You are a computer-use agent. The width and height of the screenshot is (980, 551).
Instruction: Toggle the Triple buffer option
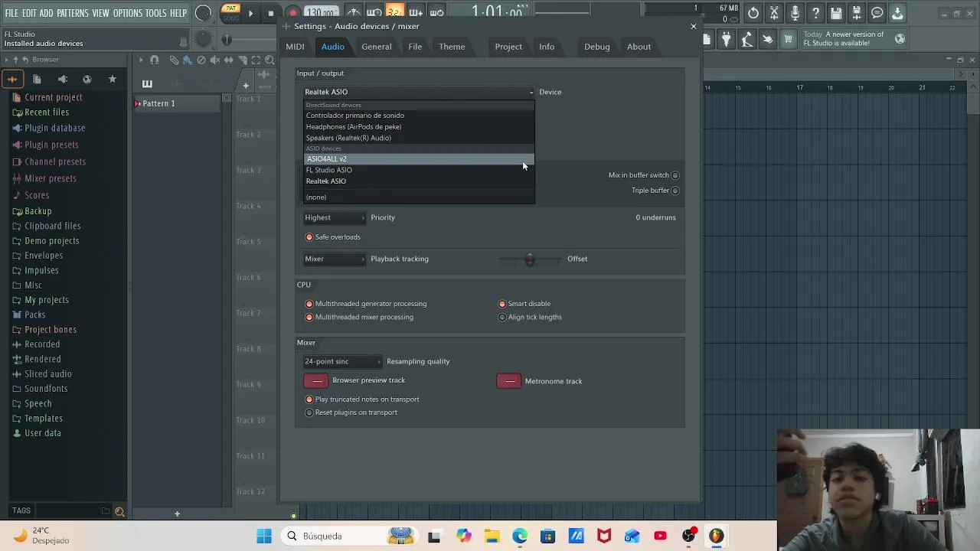[675, 191]
